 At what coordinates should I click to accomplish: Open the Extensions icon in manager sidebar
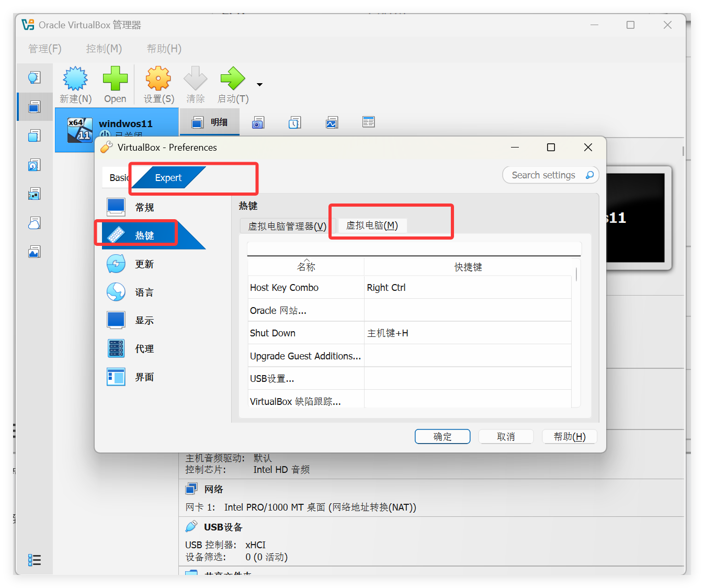[35, 136]
